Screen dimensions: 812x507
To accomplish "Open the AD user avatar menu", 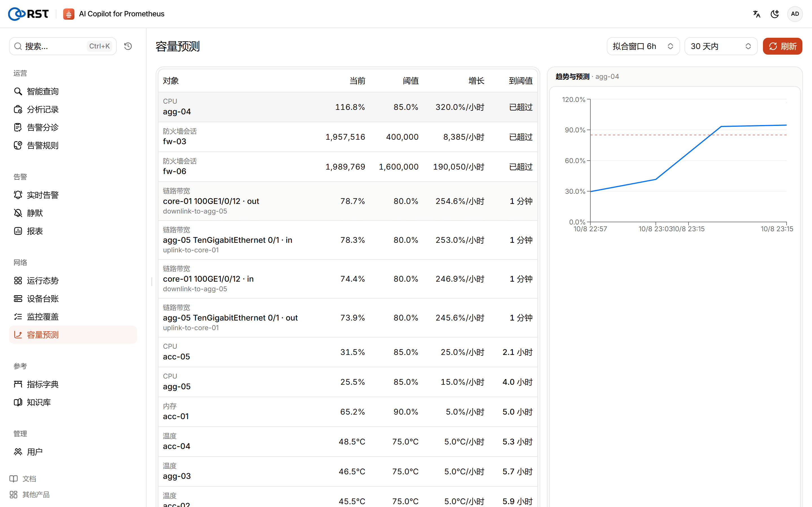I will (x=795, y=14).
